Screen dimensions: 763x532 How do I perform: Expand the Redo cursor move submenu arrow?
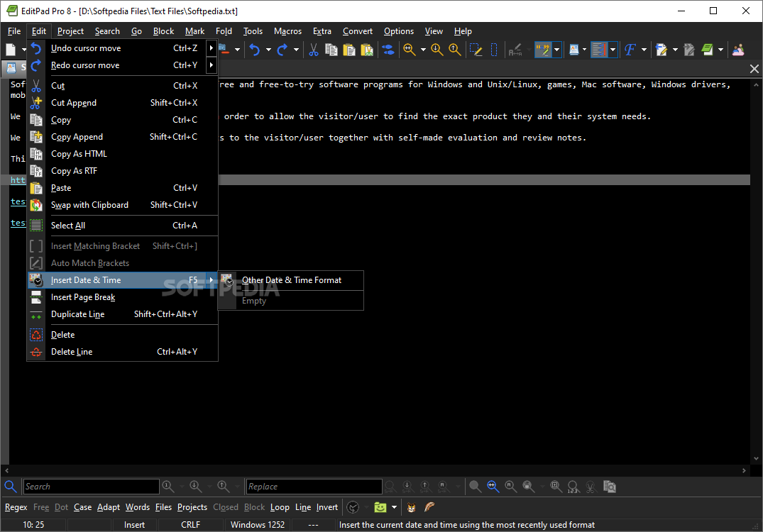coord(212,65)
